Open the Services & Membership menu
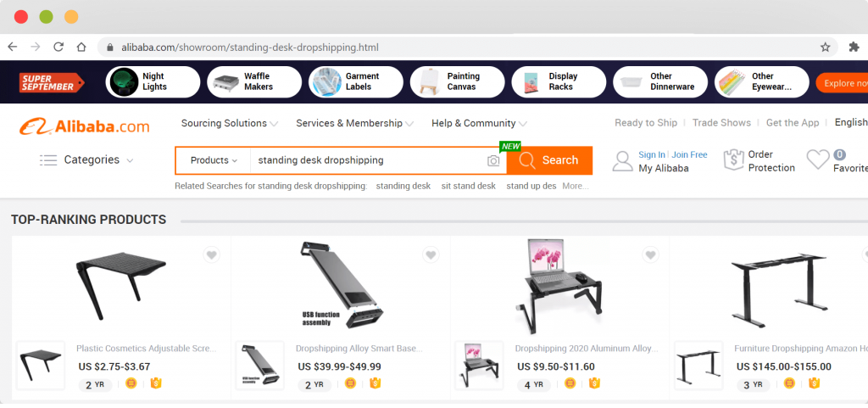Viewport: 868px width, 408px height. tap(355, 124)
